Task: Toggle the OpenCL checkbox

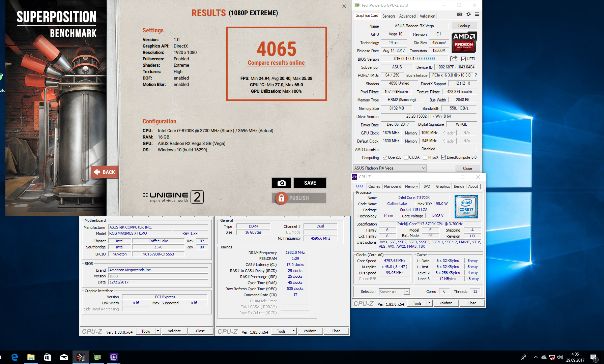Action: 385,157
